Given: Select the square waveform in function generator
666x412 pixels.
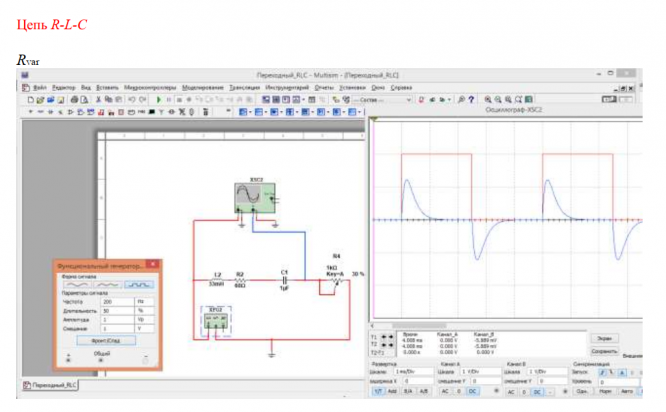Looking at the screenshot, I should click(x=138, y=285).
